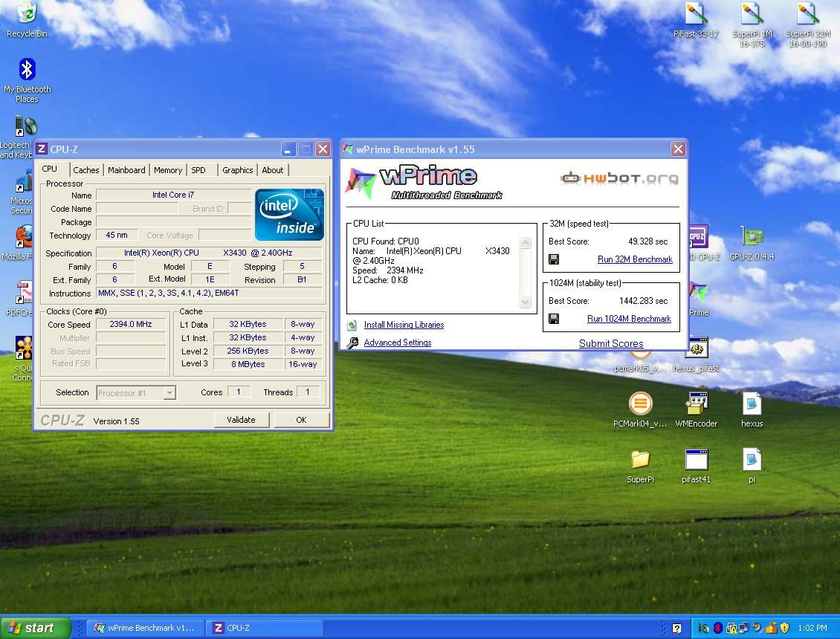Minimize the CPU-Z window

pyautogui.click(x=288, y=149)
